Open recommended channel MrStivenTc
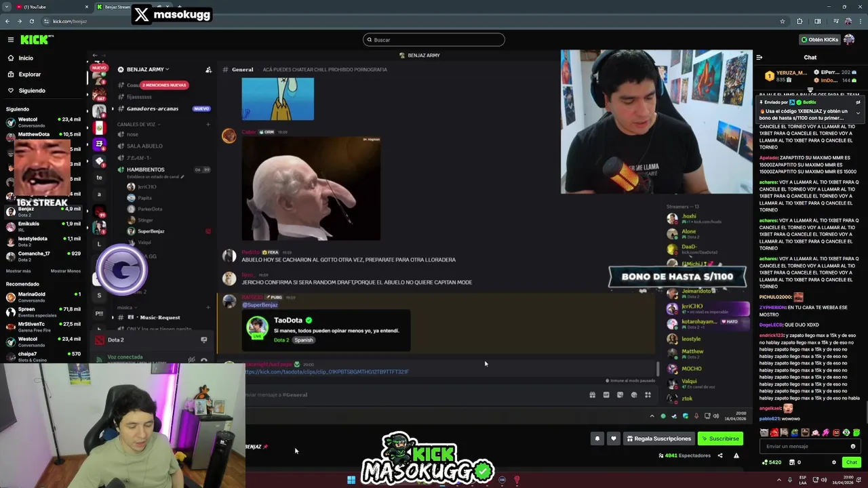The image size is (868, 488). click(x=43, y=327)
